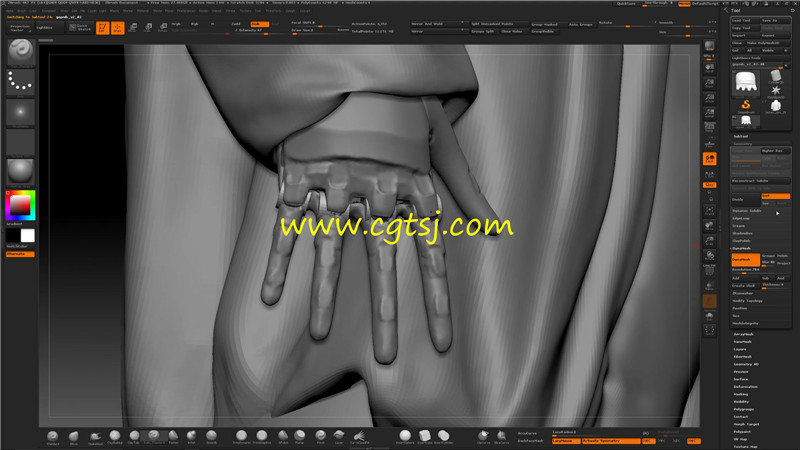Click the white main color swatch
Screen dimensions: 800x450
coord(28,236)
